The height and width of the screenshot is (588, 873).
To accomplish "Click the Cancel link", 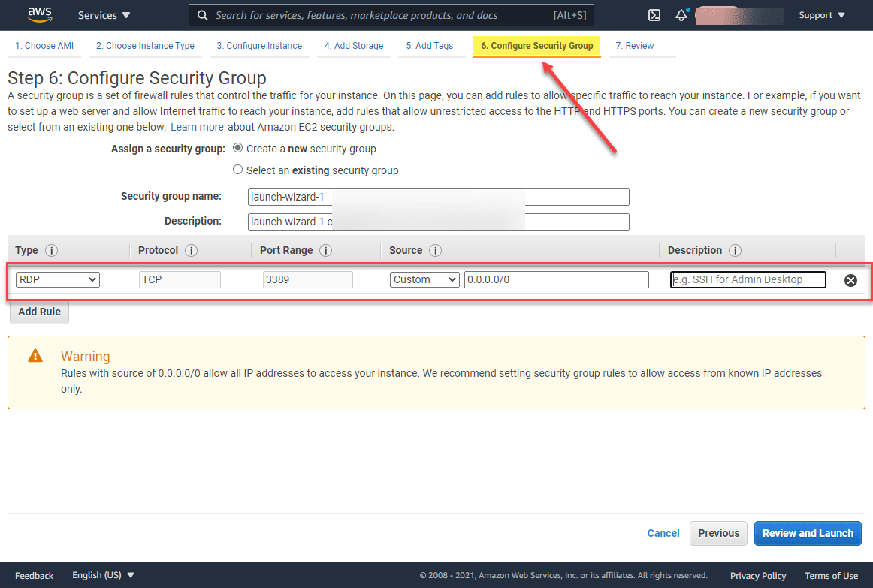I will point(663,533).
